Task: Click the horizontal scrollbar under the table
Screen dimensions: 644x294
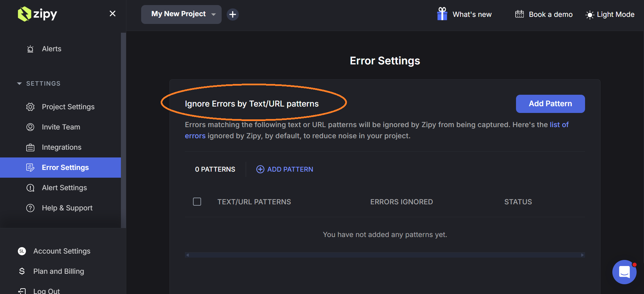Action: coord(385,255)
